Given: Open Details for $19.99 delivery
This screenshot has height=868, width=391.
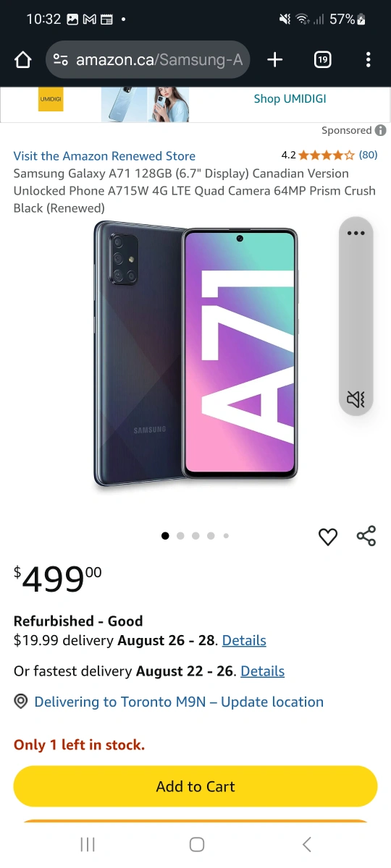Looking at the screenshot, I should click(244, 640).
